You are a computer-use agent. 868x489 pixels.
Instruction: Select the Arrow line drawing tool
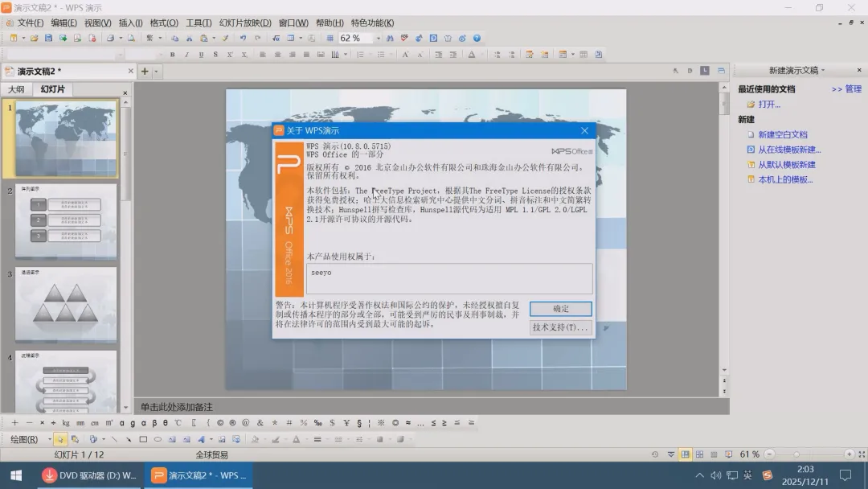tap(129, 439)
